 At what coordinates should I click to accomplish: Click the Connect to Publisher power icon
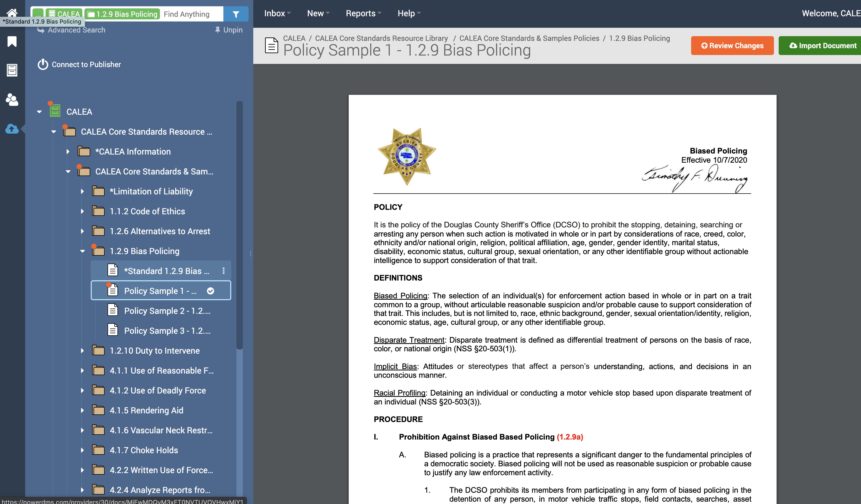43,64
